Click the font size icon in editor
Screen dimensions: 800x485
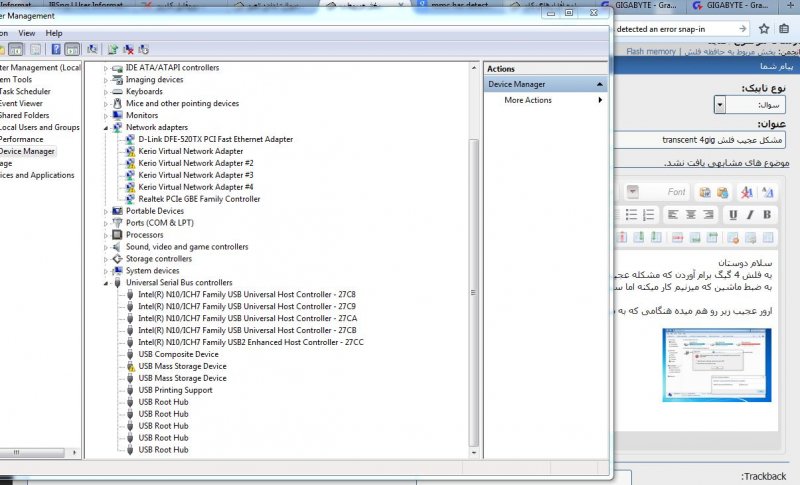767,192
